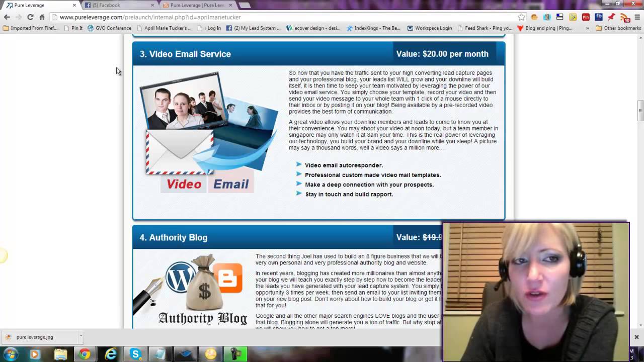Viewport: 644px width, 362px height.
Task: Open File Explorer folder in taskbar
Action: [60, 354]
